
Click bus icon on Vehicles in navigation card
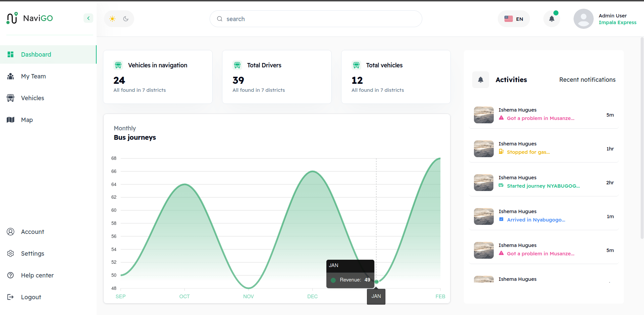tap(118, 65)
